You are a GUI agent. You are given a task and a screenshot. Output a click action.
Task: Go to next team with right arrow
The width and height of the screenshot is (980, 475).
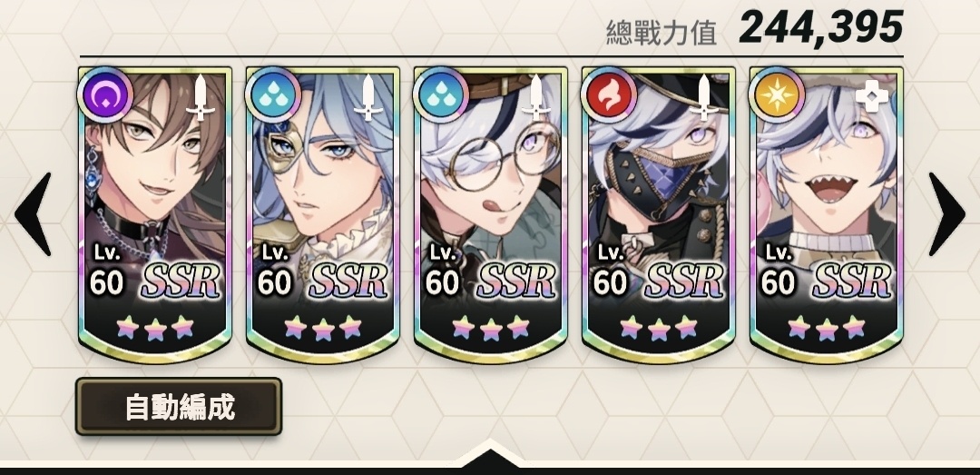[x=946, y=214]
